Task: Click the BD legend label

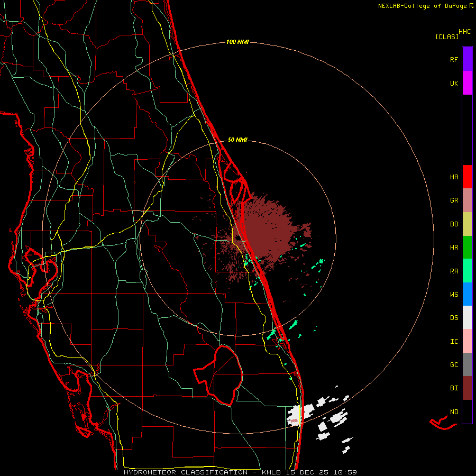Action: point(454,224)
